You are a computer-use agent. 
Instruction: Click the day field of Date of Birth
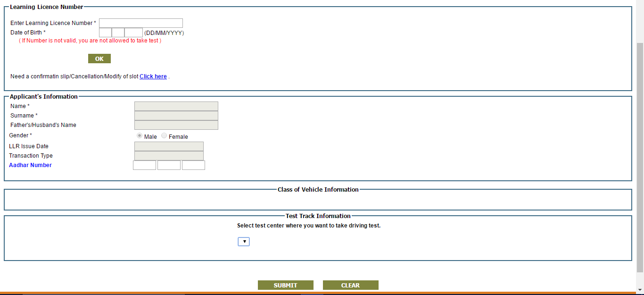tap(105, 32)
